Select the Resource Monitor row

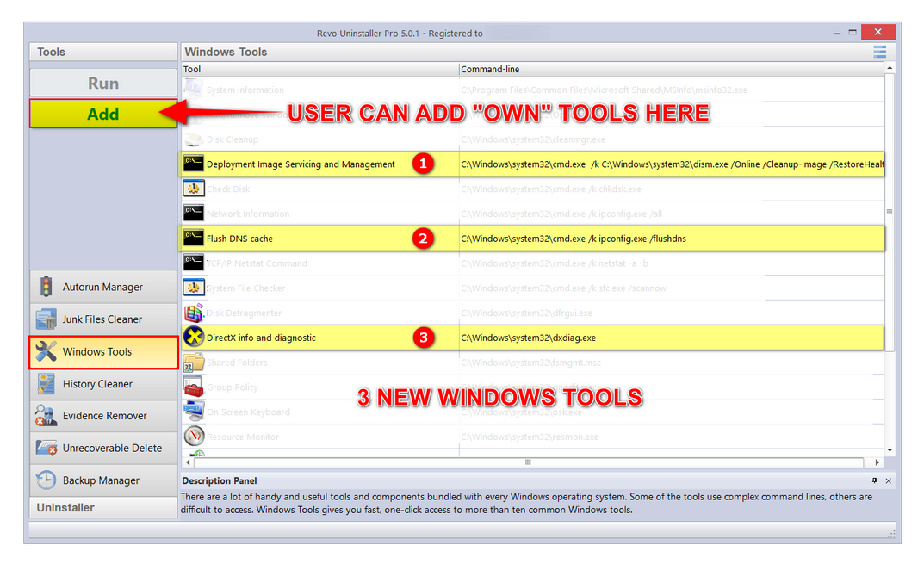531,437
